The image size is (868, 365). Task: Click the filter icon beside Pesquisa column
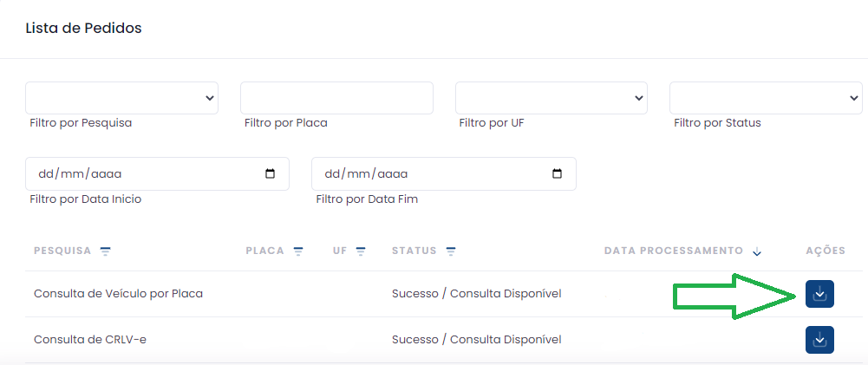coord(106,251)
